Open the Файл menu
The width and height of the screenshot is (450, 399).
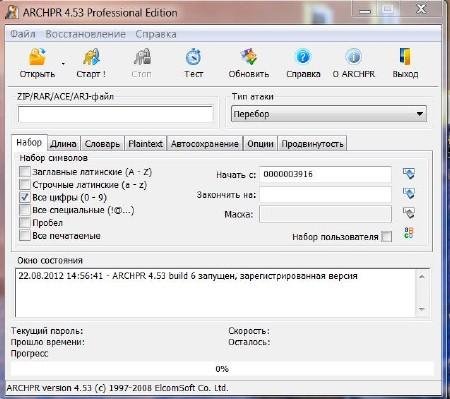pos(23,34)
